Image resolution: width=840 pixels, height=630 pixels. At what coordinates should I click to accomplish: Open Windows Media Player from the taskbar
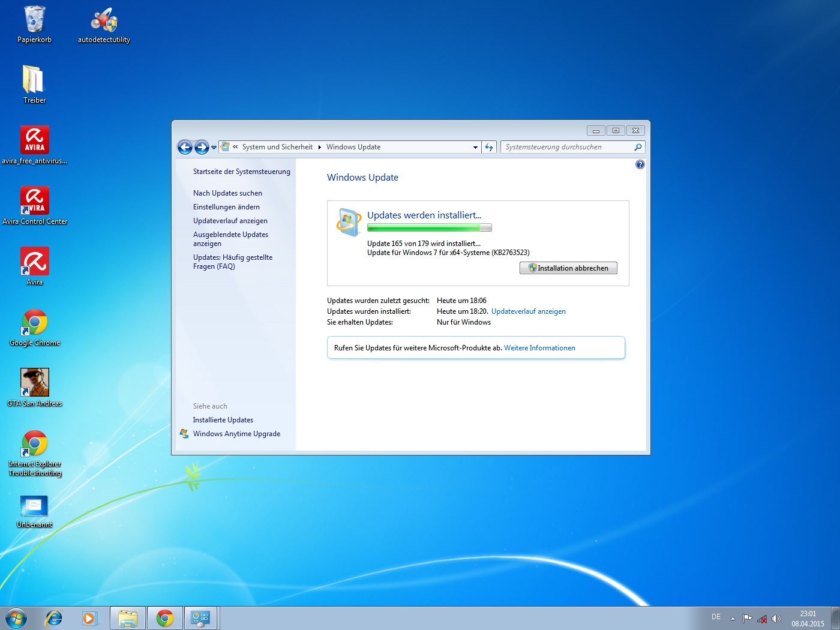tap(89, 618)
